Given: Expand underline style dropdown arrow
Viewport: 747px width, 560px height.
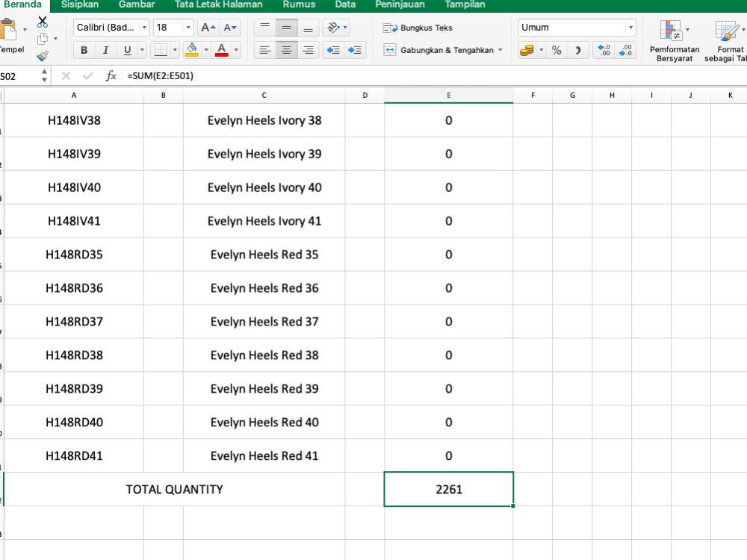Looking at the screenshot, I should point(141,50).
